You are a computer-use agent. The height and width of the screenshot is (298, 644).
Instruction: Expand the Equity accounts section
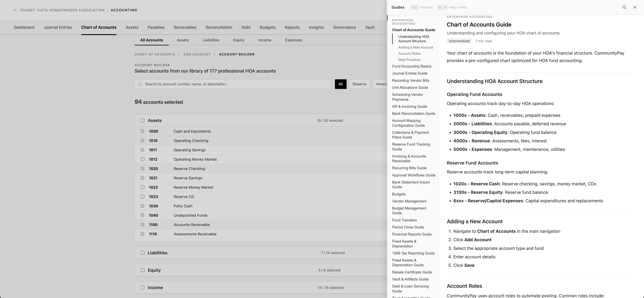(x=154, y=270)
